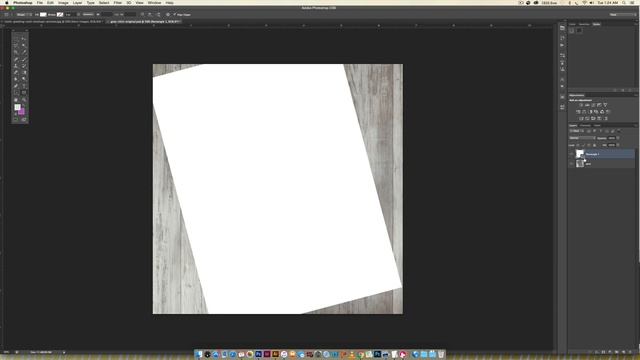The height and width of the screenshot is (360, 640).
Task: Add a Black & White adjustment
Action: 591,112
